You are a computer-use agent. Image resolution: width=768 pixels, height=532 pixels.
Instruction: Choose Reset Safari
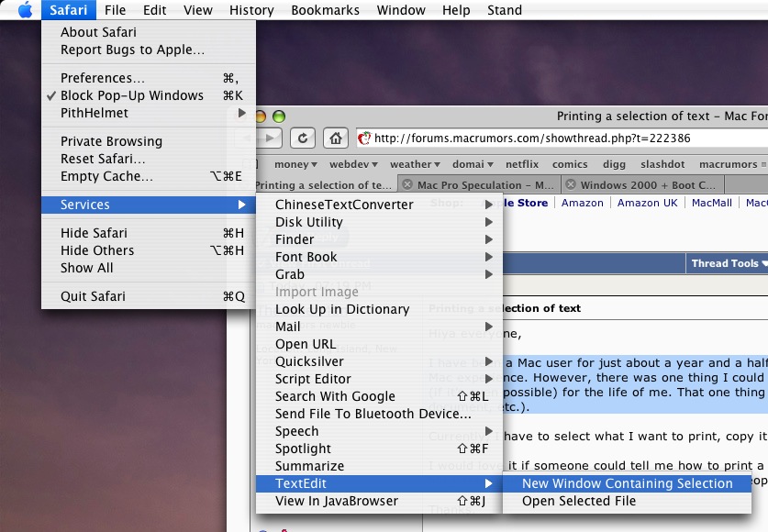tap(149, 159)
